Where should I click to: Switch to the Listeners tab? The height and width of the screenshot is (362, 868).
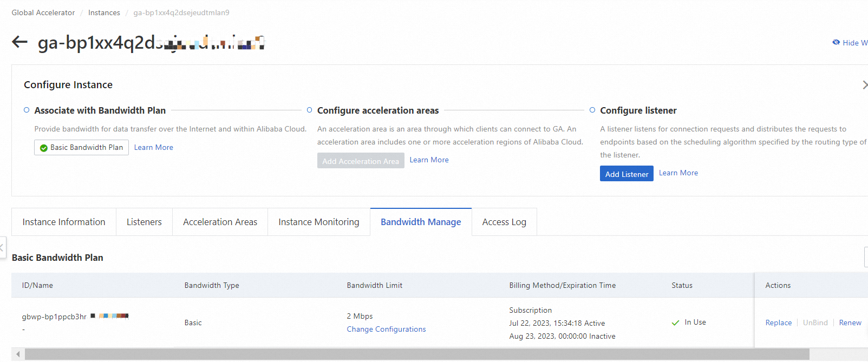pyautogui.click(x=144, y=222)
